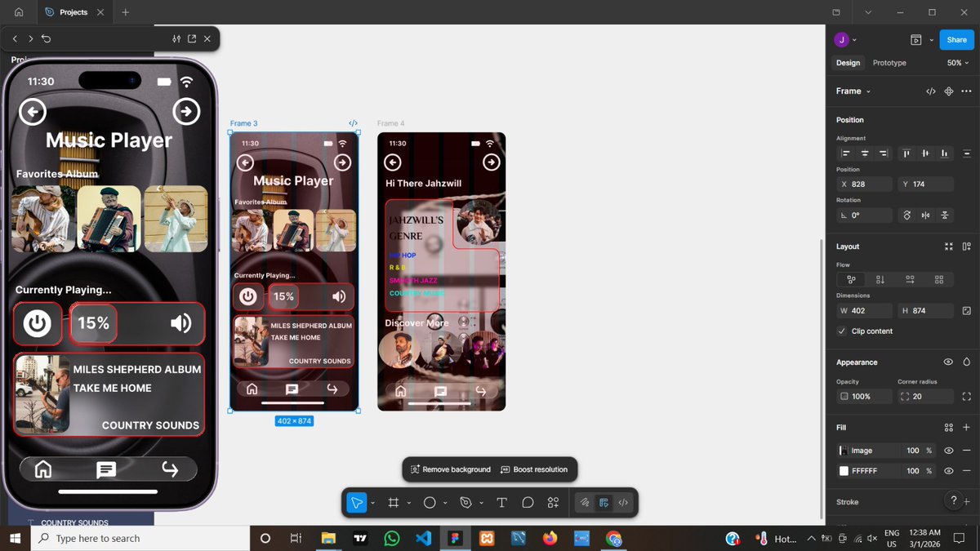The width and height of the screenshot is (980, 551).
Task: Select the Text tool
Action: (501, 503)
